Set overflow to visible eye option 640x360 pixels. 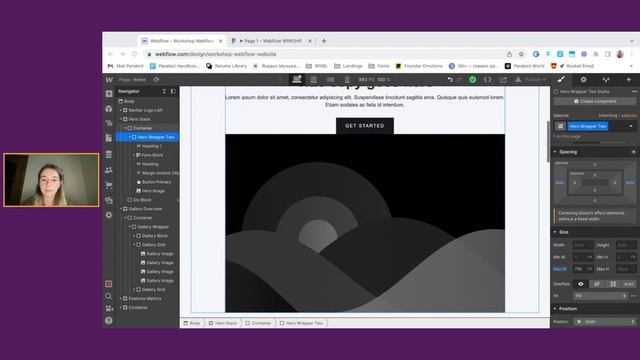580,284
